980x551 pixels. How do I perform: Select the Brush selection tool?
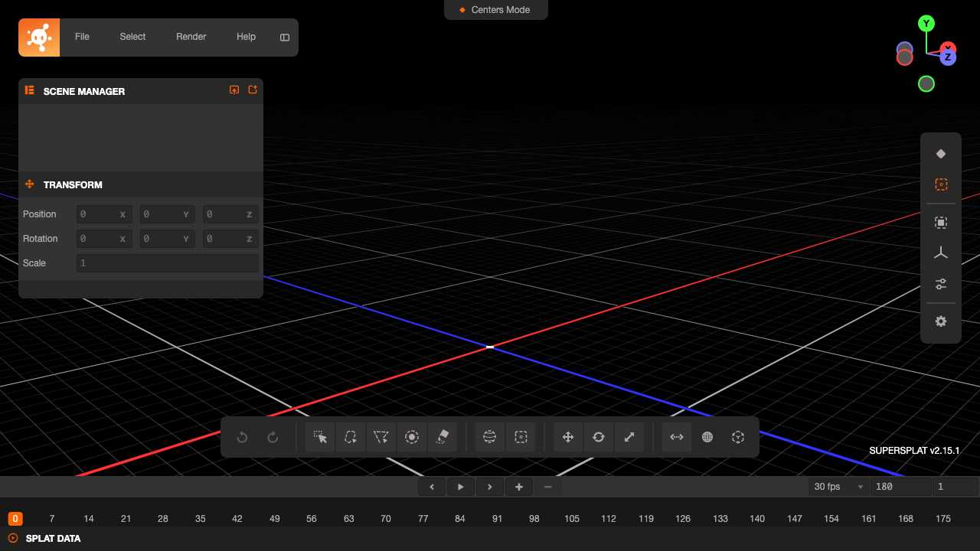(x=412, y=436)
